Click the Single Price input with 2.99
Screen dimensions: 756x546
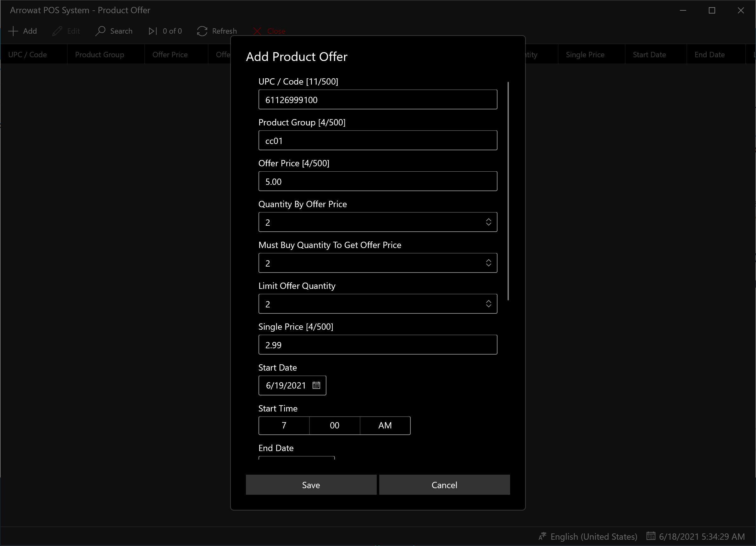point(378,345)
